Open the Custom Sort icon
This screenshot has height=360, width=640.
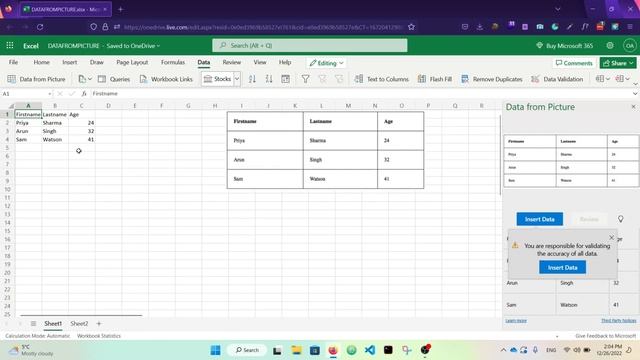tap(285, 79)
